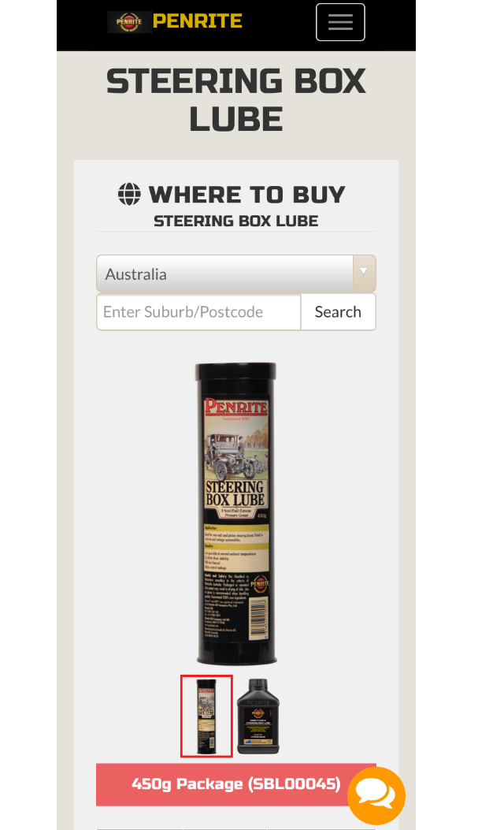This screenshot has height=830, width=504.
Task: Click the Penrite round emblem logo
Action: pyautogui.click(x=129, y=22)
